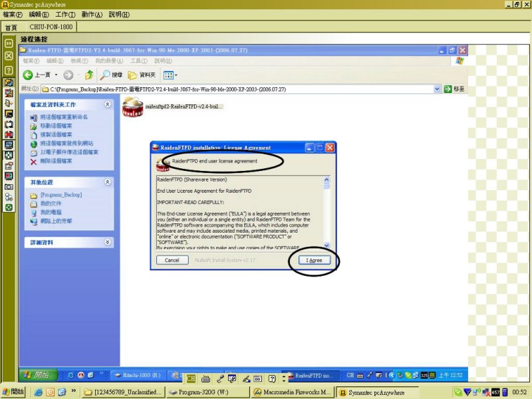Screen dimensions: 532x399
Task: Open the Views dropdown button in Explorer toolbar
Action: [170, 75]
